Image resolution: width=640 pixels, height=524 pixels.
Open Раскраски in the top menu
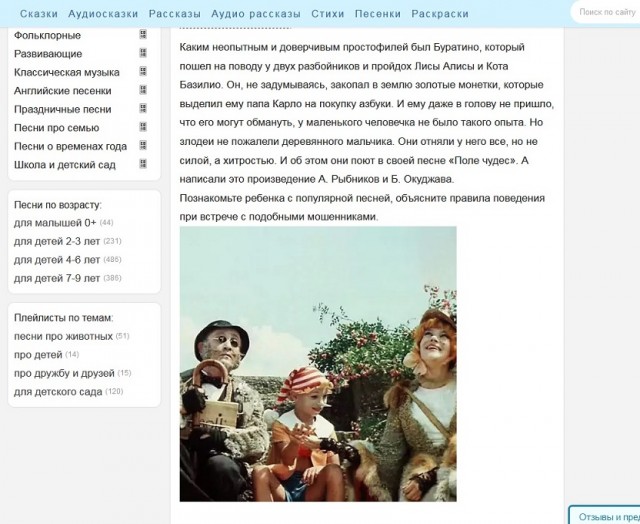[x=440, y=14]
